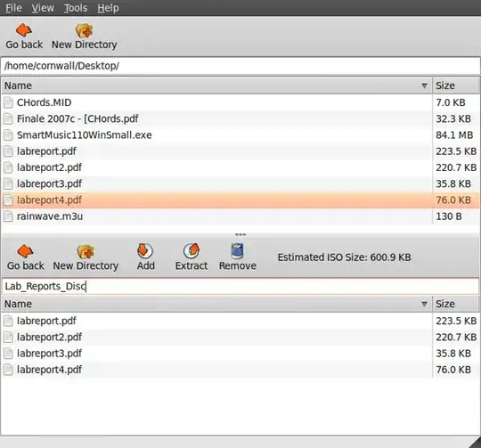This screenshot has width=481, height=448.
Task: Toggle sort arrow in ISO pane Name column
Action: tap(424, 304)
